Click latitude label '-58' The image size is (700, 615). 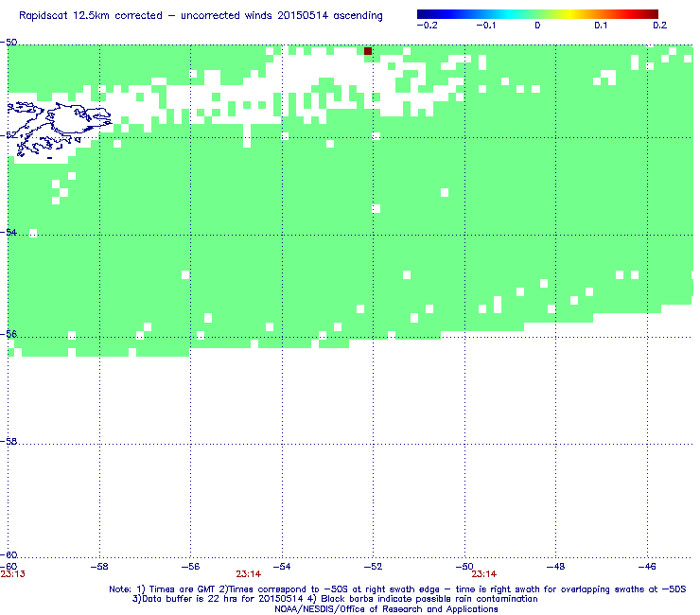tap(9, 441)
